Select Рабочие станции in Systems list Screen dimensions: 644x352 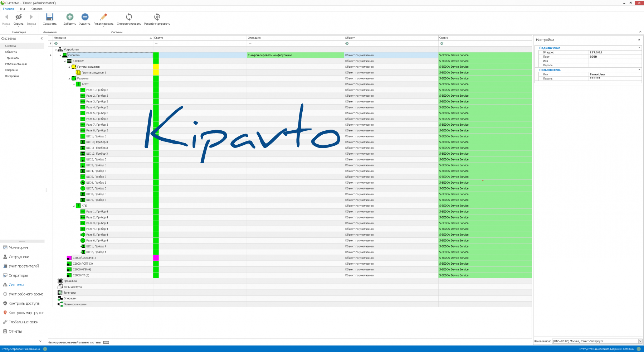16,64
